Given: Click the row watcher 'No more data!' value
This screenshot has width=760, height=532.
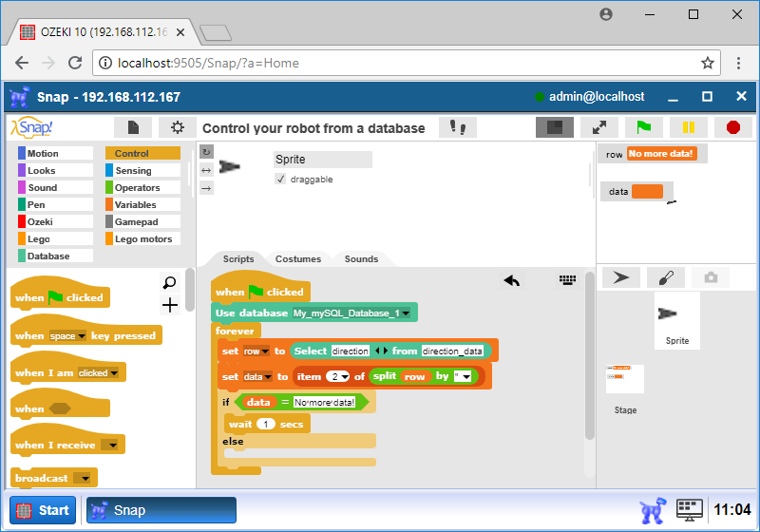Looking at the screenshot, I should pos(661,154).
